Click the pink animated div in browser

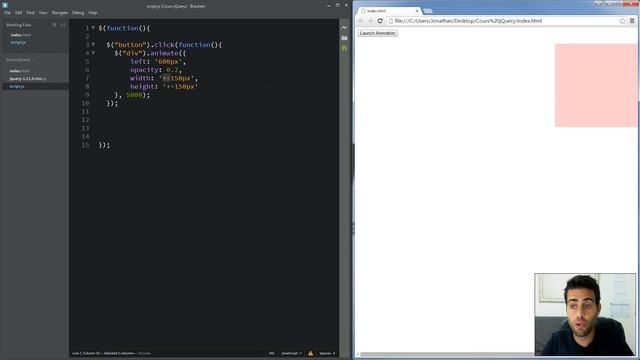click(596, 85)
